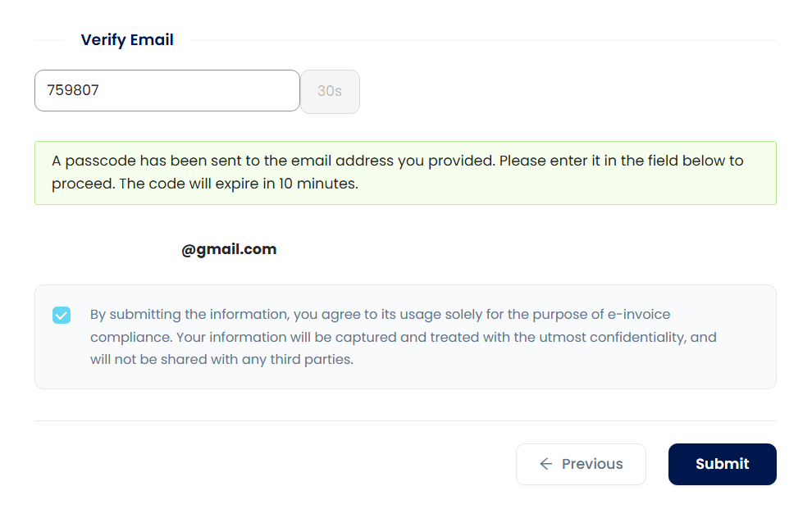Toggle the e-invoice compliance consent checkbox
Screen dimensions: 812x509
pyautogui.click(x=62, y=316)
